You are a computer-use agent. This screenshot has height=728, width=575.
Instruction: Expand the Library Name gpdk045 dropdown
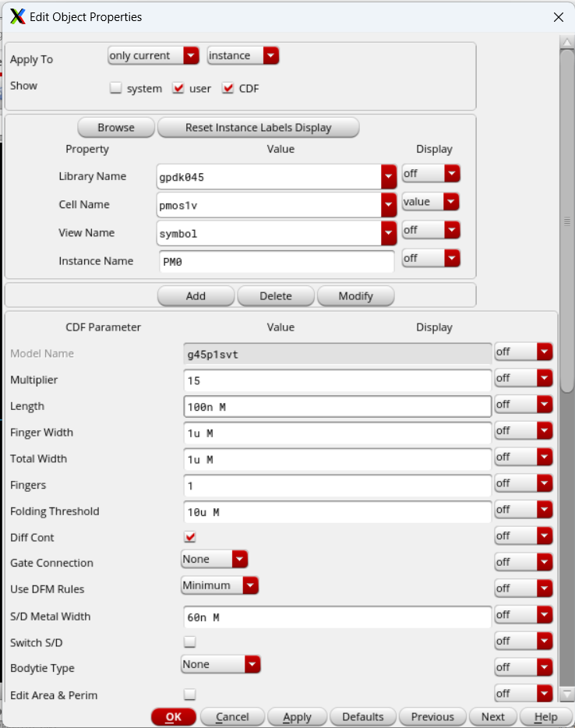389,177
